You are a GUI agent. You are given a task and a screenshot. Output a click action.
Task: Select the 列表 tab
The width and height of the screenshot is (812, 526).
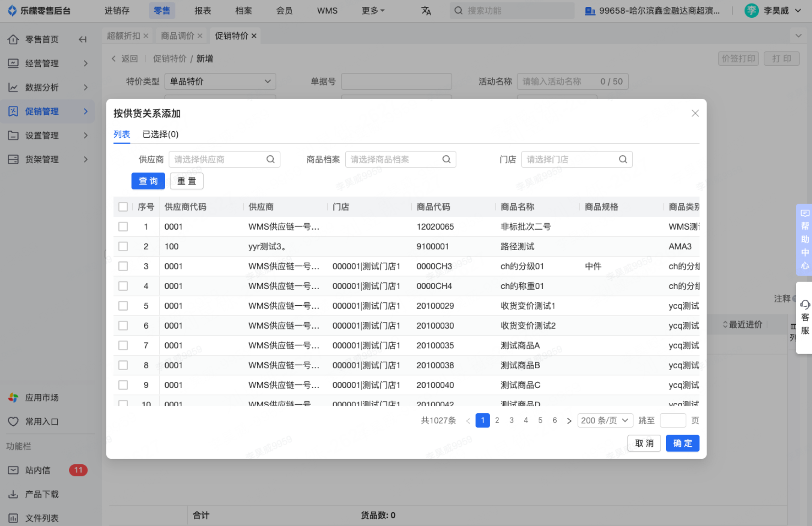122,134
